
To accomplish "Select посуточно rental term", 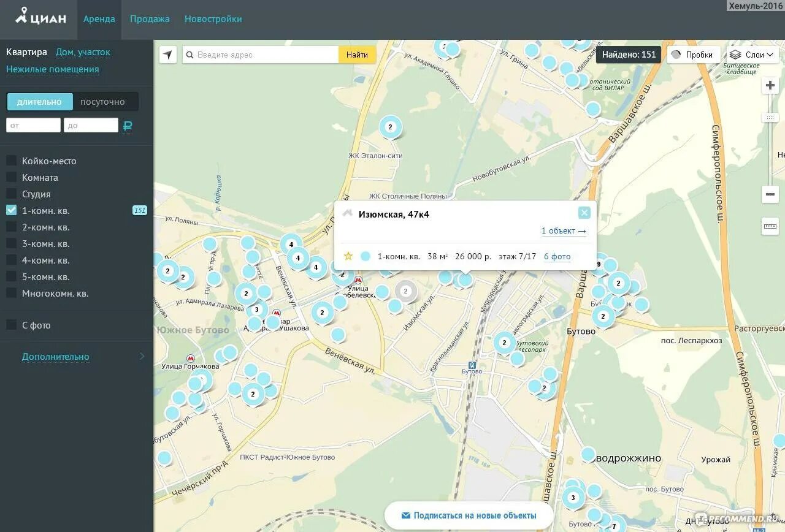I will pyautogui.click(x=102, y=102).
